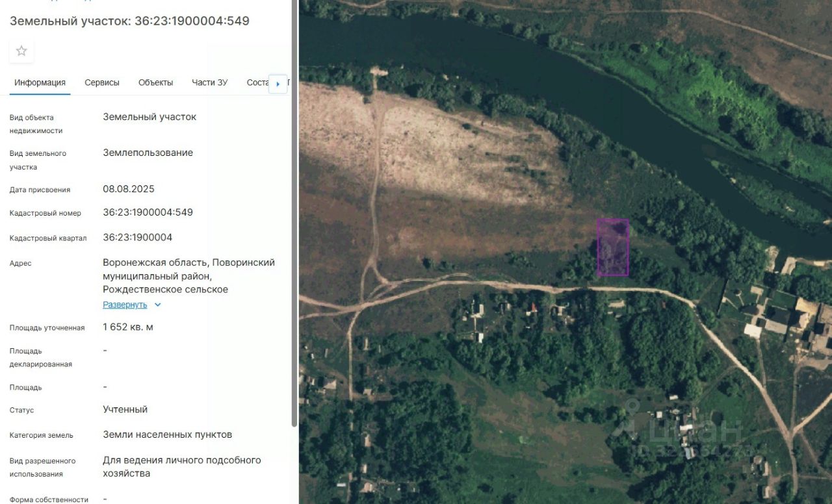Select the Части ЗУ tab

[x=210, y=82]
